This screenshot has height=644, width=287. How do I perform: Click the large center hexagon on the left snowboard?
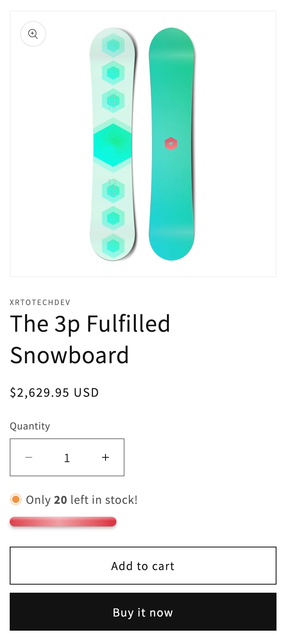click(x=113, y=145)
